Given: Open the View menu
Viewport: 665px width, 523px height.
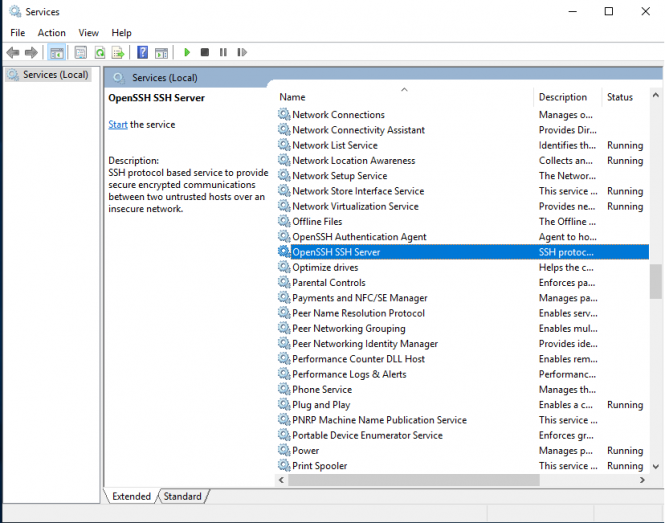Looking at the screenshot, I should (88, 33).
